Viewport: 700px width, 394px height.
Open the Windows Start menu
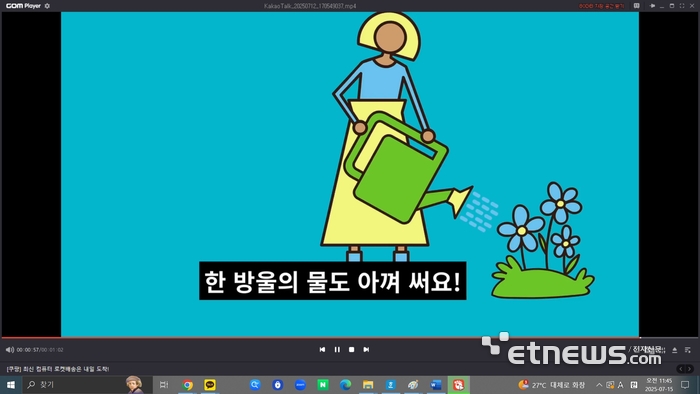pos(11,385)
